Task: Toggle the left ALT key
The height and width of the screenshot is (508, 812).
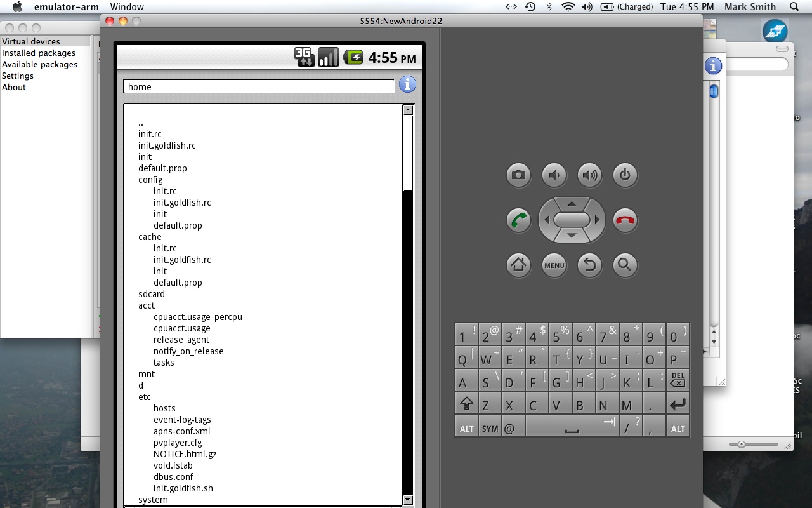Action: 466,429
